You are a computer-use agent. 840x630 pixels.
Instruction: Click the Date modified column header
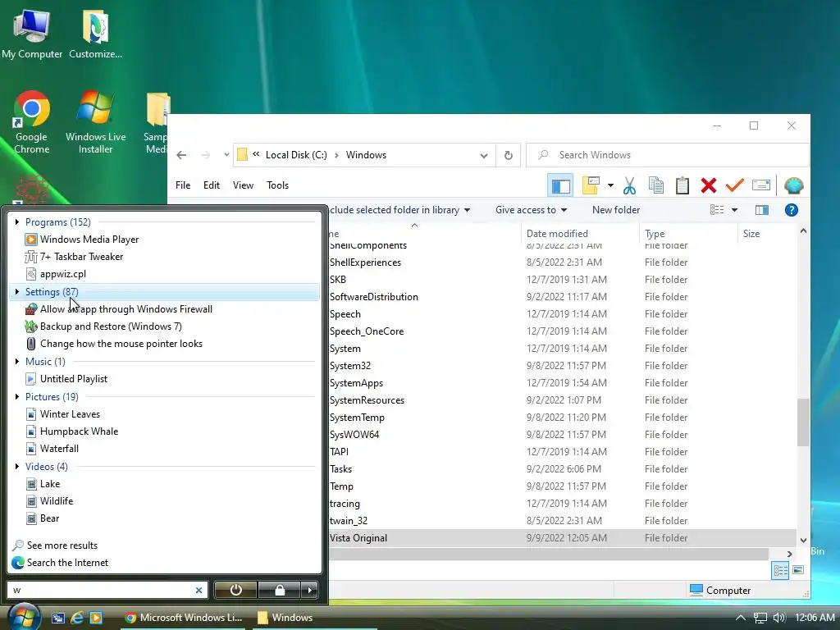[x=580, y=234]
